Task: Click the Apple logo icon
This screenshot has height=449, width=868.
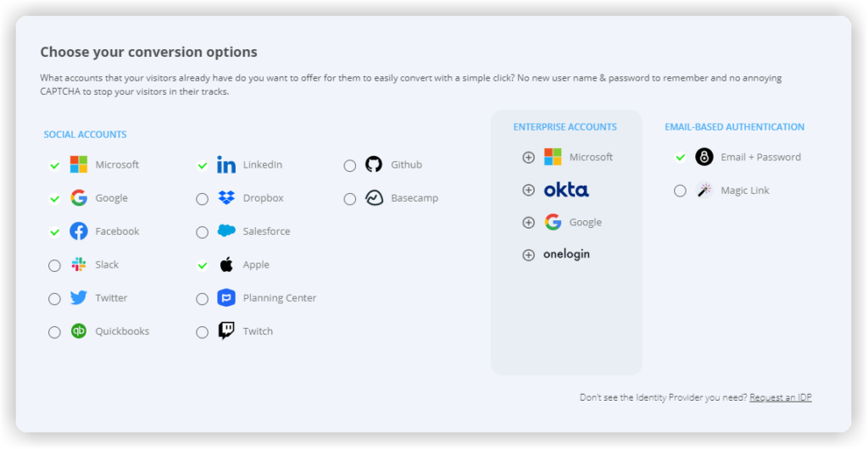Action: (225, 264)
